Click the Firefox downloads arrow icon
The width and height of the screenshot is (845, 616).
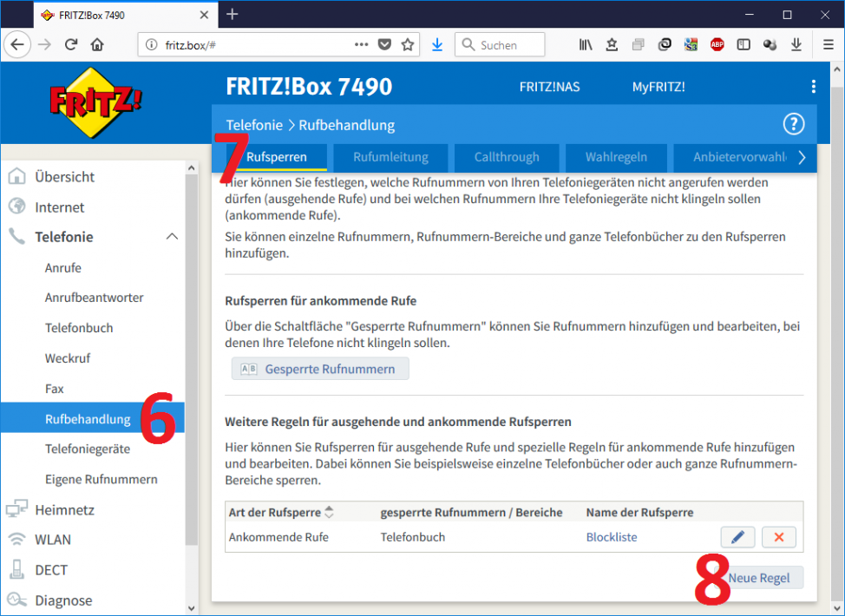pos(437,44)
